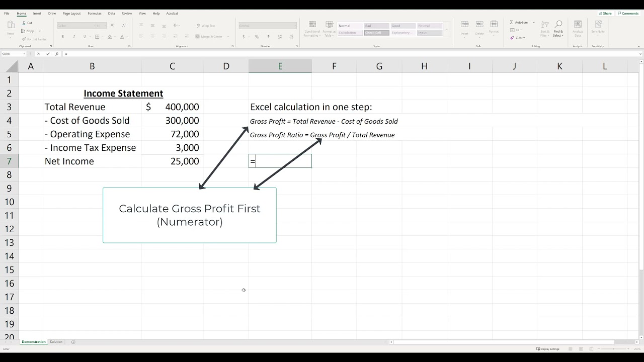
Task: Toggle Middle Align in Alignment group
Action: coord(152,26)
